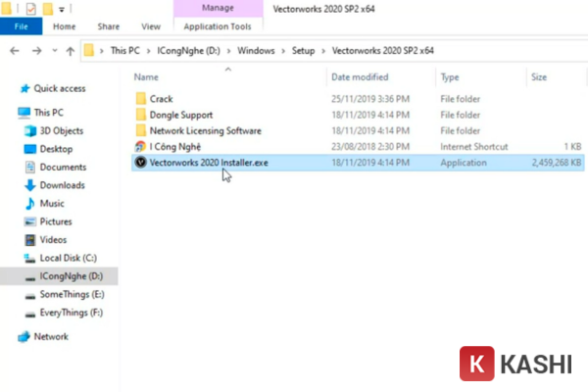Go up one folder level arrow
The height and width of the screenshot is (392, 588).
71,51
